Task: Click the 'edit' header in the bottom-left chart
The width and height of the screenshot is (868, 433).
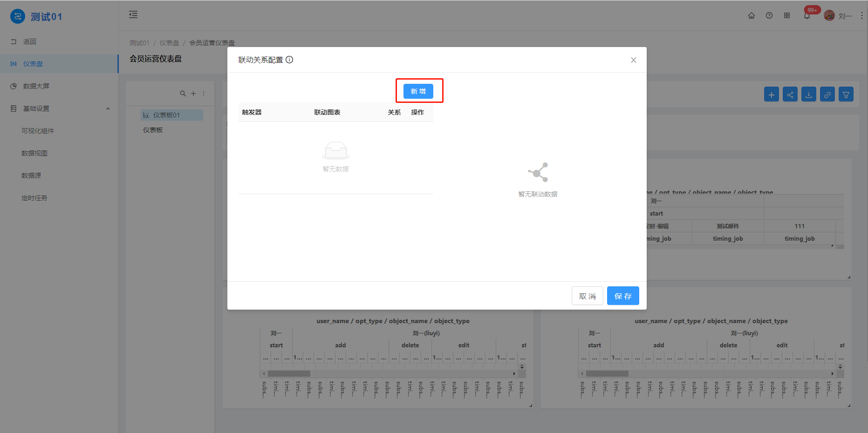Action: click(x=464, y=345)
